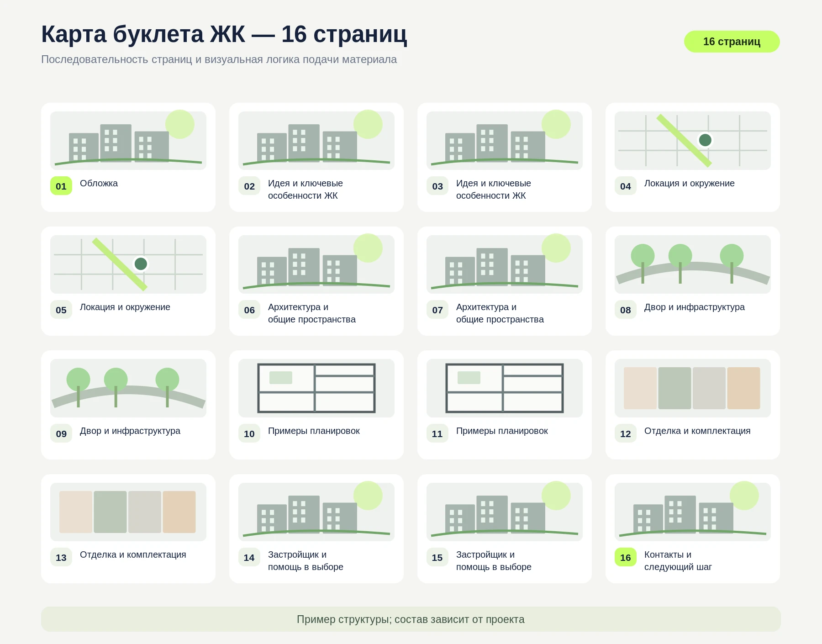The image size is (822, 644).
Task: Click the green location pin on page 05 map
Action: coord(141,264)
